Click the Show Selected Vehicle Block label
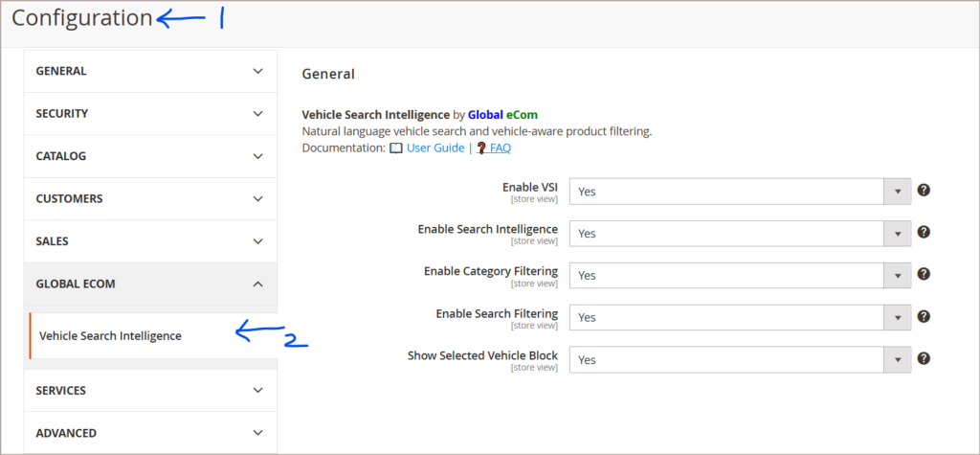The image size is (980, 455). point(482,355)
